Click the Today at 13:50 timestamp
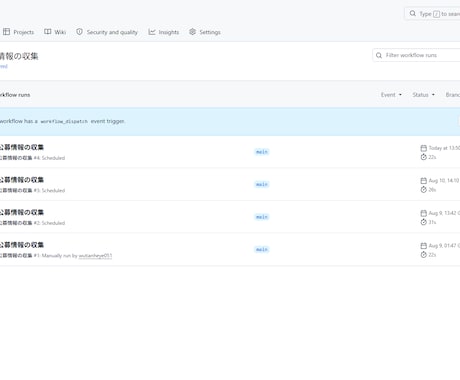 point(444,148)
